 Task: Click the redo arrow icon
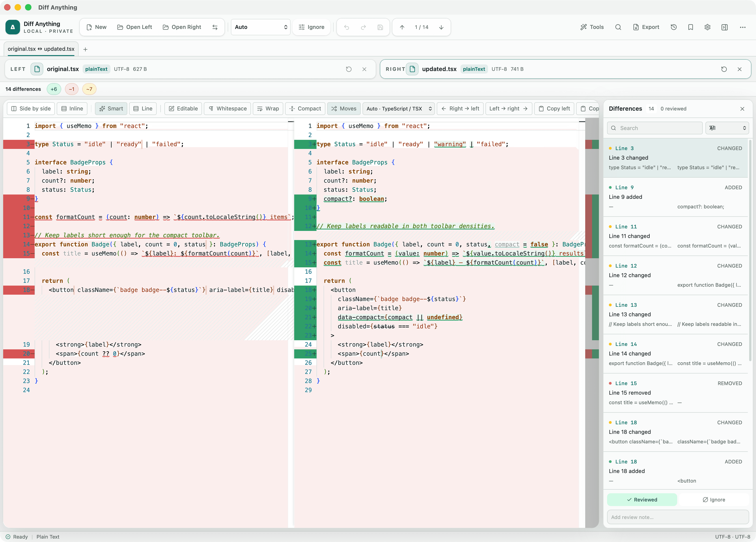(363, 27)
